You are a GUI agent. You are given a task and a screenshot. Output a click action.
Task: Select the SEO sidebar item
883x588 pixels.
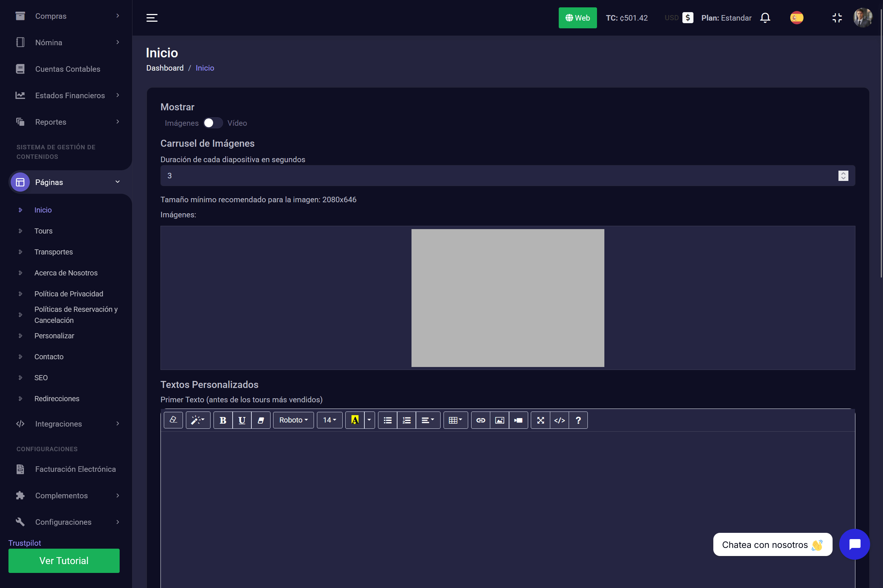(x=41, y=378)
